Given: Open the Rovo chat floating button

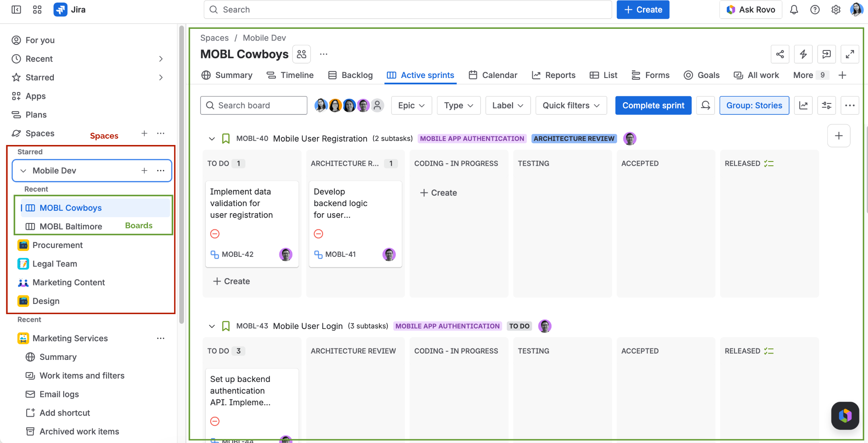Looking at the screenshot, I should click(845, 415).
